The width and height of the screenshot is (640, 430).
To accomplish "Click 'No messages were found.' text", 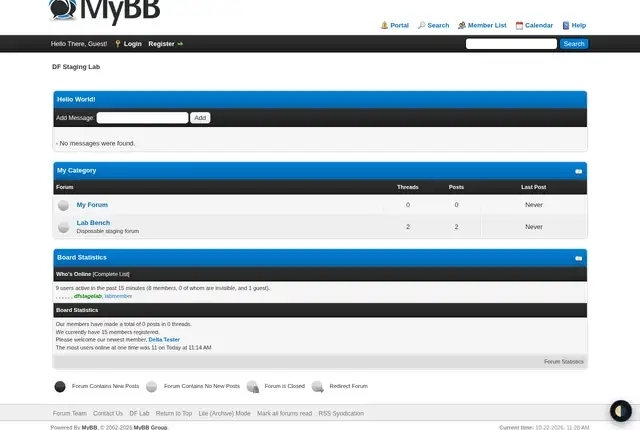I will point(97,143).
